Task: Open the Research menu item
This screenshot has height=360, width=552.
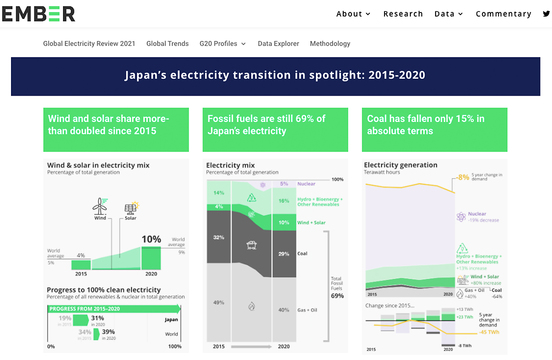Action: coord(403,14)
